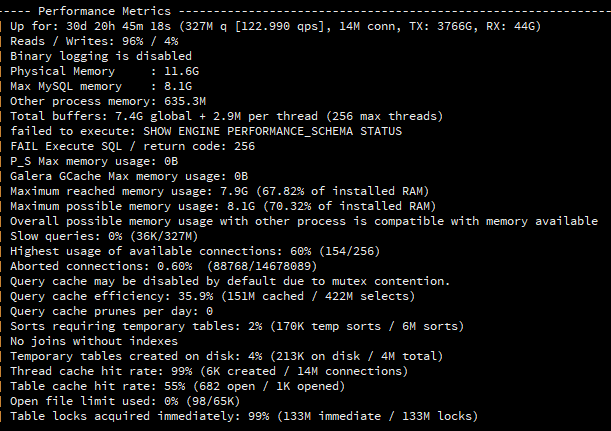This screenshot has width=611, height=431.
Task: Click the Max MySQL memory 8.1G value
Action: click(178, 86)
